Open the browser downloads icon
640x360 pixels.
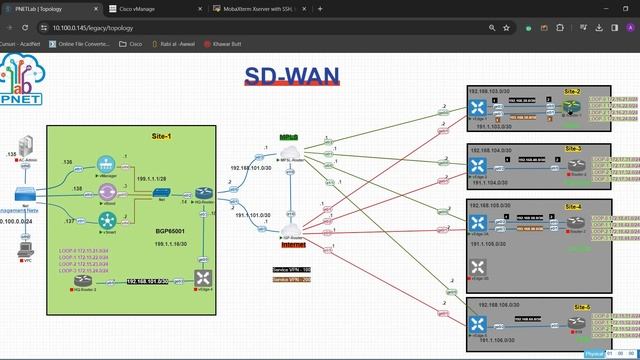(599, 28)
